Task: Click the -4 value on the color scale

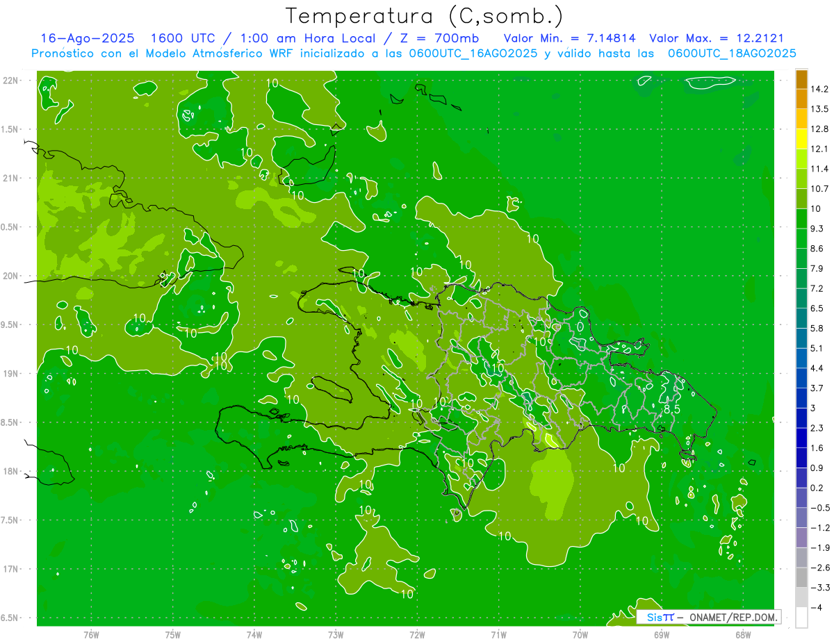Action: pos(817,607)
